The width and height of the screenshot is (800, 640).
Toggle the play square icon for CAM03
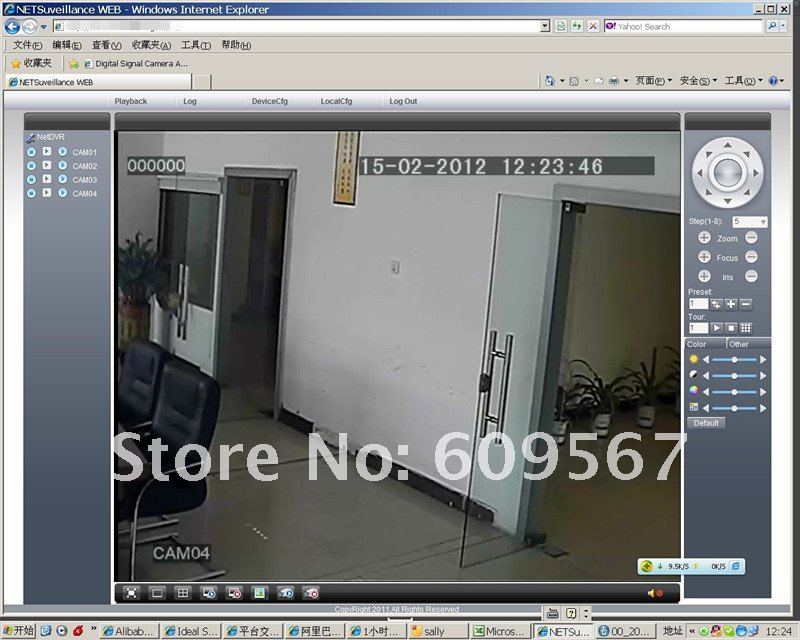coord(47,179)
